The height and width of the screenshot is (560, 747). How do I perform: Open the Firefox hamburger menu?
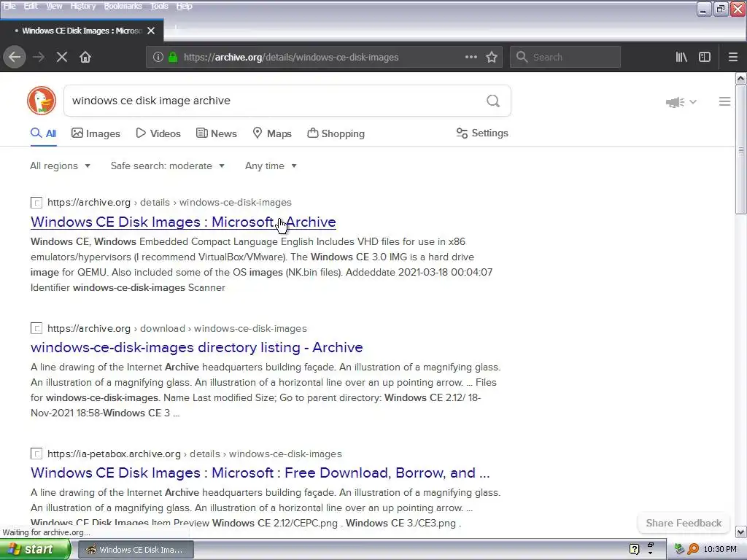click(733, 57)
